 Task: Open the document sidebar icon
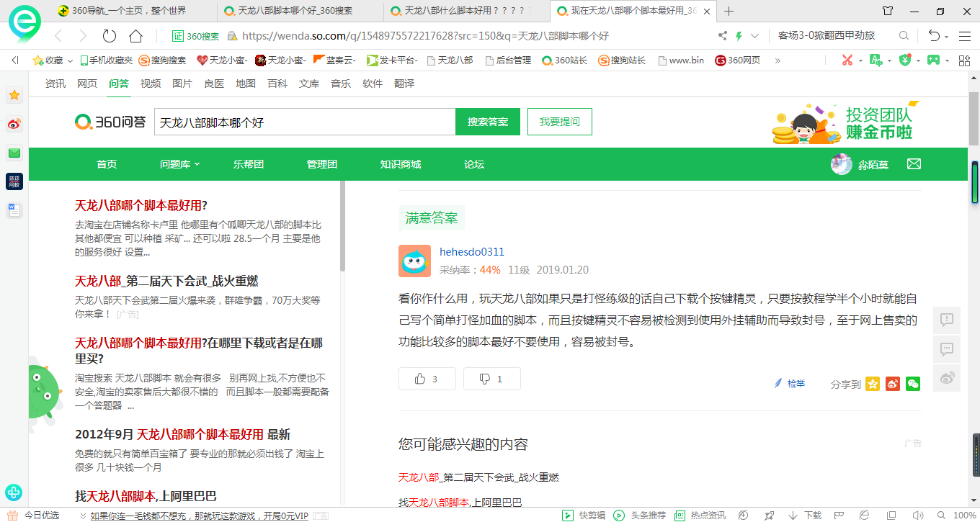14,210
